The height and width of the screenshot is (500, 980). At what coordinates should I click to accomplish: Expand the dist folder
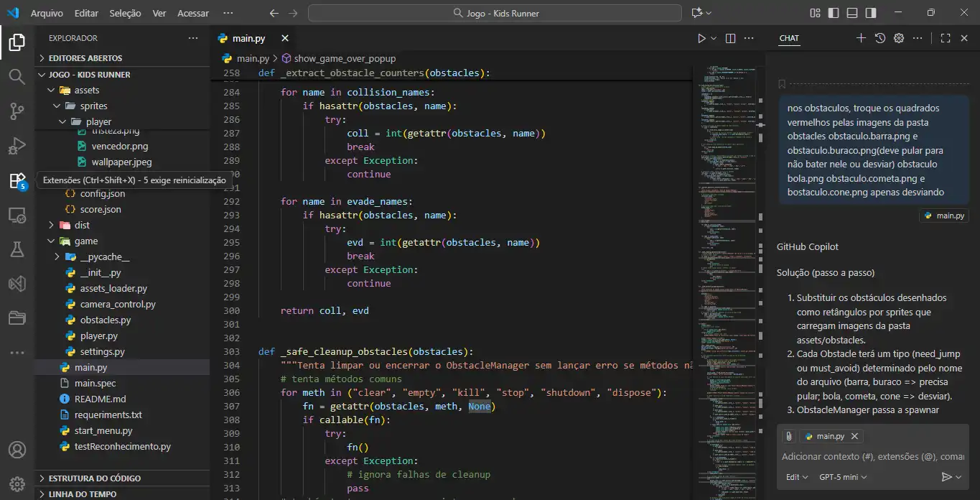coord(82,226)
